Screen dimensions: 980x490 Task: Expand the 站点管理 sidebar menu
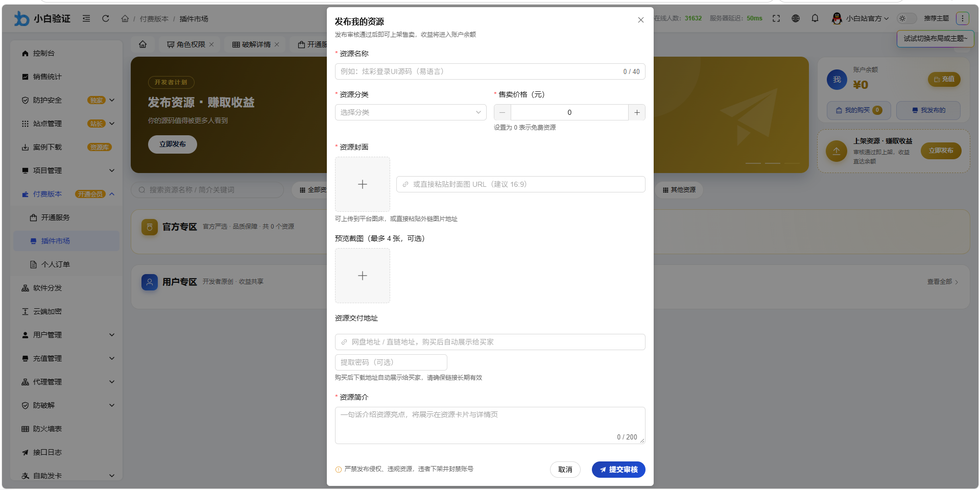click(66, 124)
